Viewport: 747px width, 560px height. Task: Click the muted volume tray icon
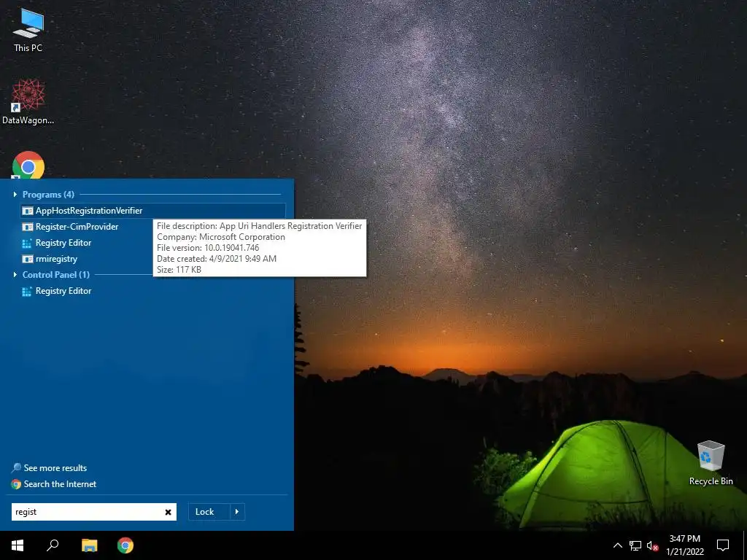pos(652,545)
